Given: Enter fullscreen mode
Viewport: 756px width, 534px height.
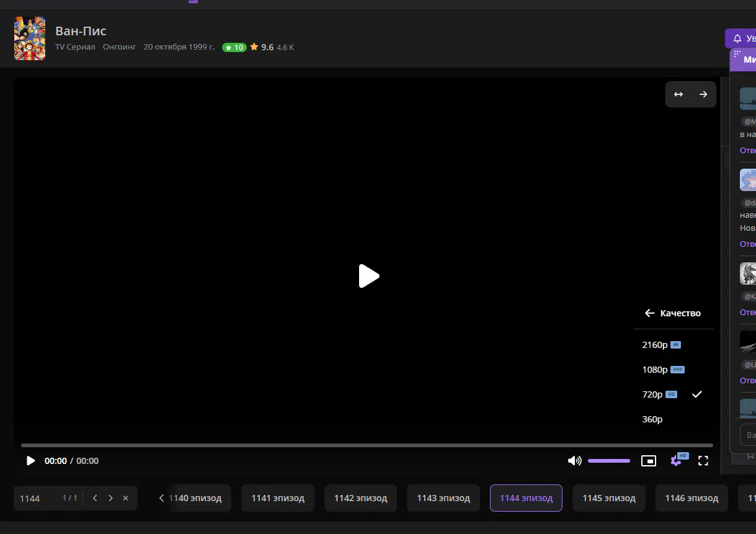Looking at the screenshot, I should point(703,461).
